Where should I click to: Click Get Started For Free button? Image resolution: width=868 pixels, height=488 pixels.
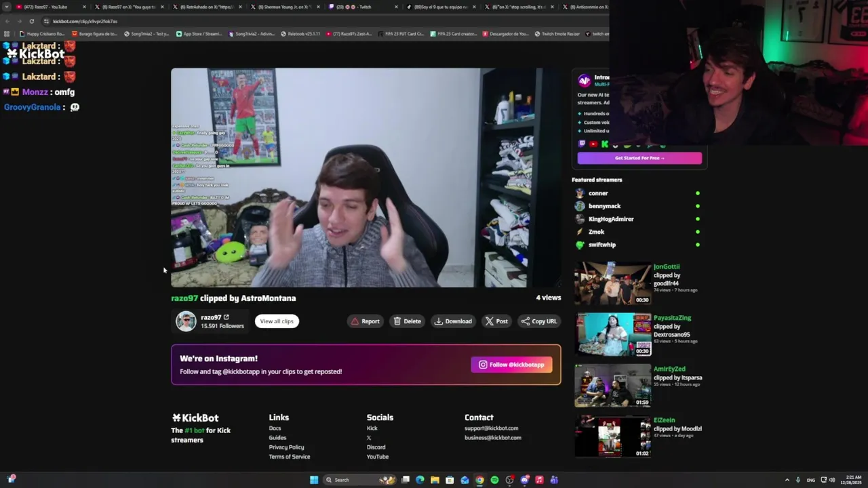(639, 158)
